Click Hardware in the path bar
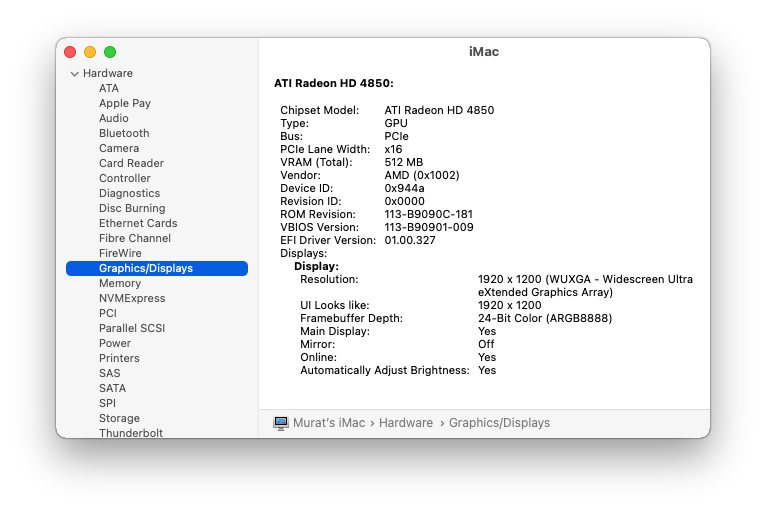 coord(406,423)
